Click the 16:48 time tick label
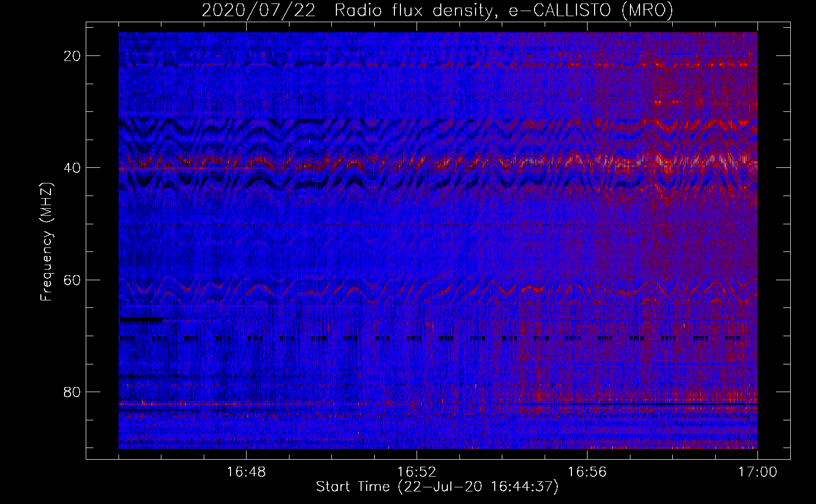Screen dimensions: 816x504 [246, 472]
